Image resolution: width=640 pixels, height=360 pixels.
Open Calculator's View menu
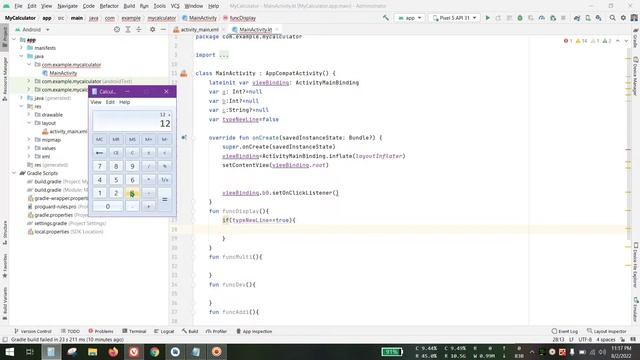tap(96, 102)
